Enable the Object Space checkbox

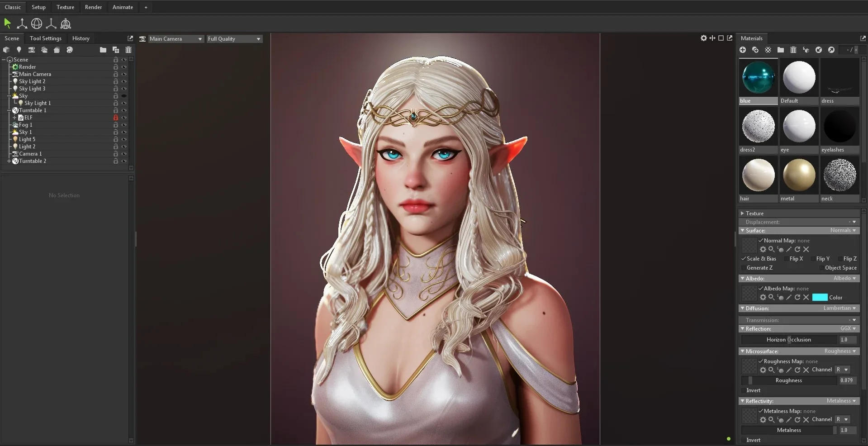coord(821,268)
